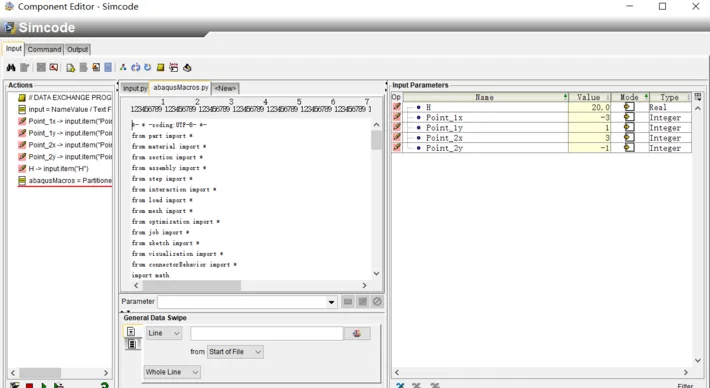710x388 pixels.
Task: Click the circle-slash icon next to Parameter
Action: pyautogui.click(x=377, y=302)
